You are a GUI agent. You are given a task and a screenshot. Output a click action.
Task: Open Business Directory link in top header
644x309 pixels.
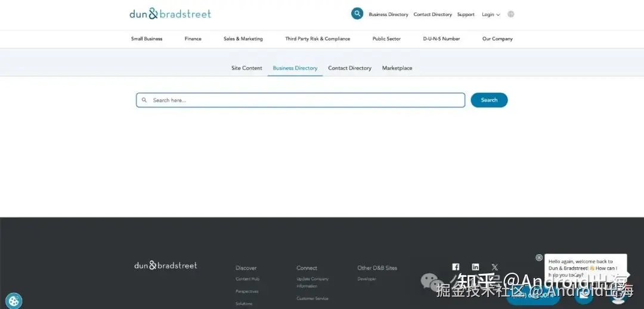388,14
